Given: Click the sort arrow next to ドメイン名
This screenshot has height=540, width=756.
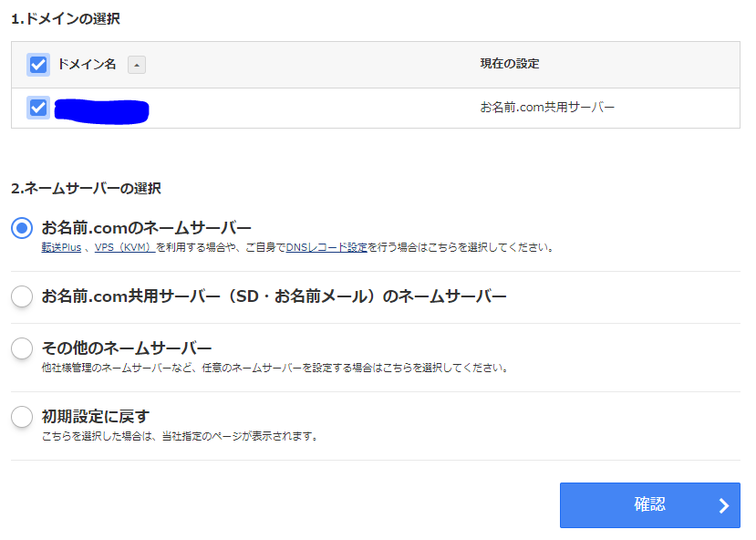Looking at the screenshot, I should click(136, 65).
